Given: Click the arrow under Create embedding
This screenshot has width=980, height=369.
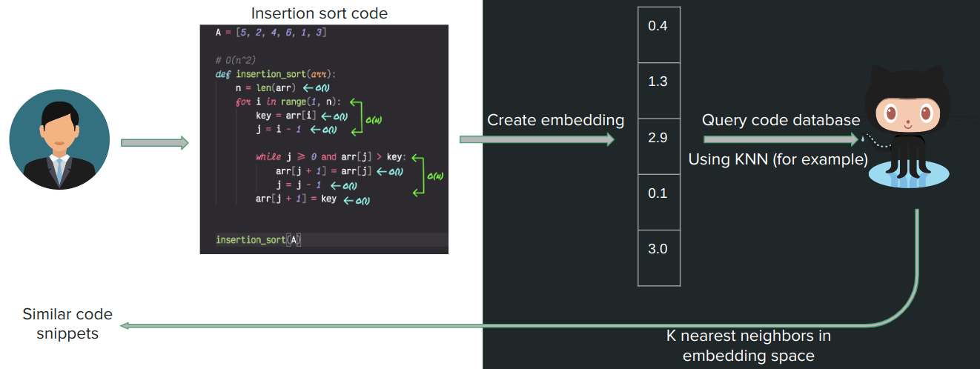Looking at the screenshot, I should (537, 139).
